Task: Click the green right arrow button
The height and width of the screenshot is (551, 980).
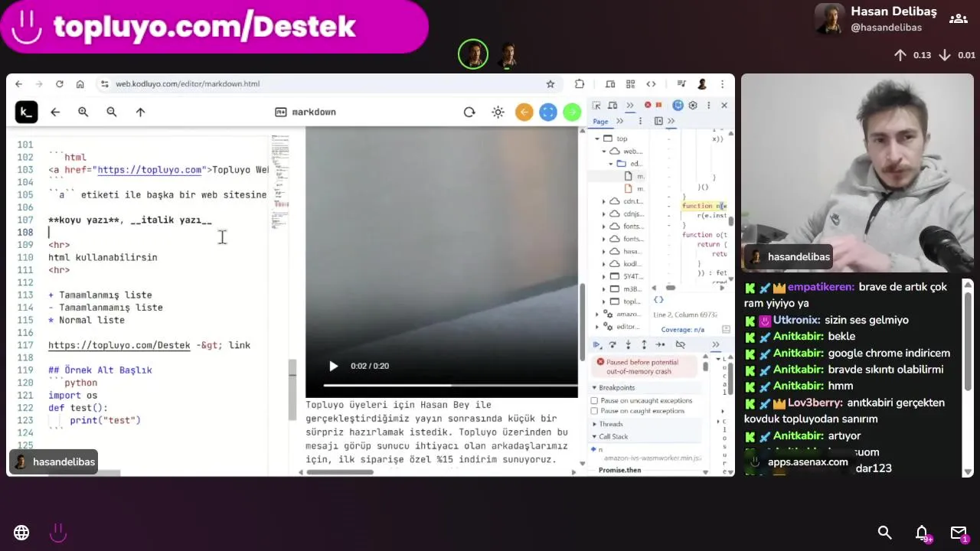Action: tap(572, 112)
